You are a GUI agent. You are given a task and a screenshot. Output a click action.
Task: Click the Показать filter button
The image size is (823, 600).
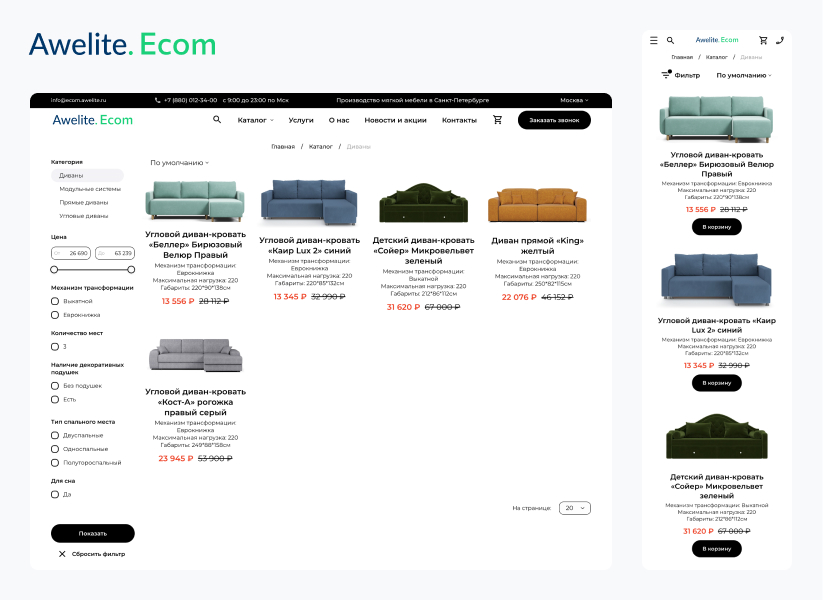(92, 533)
